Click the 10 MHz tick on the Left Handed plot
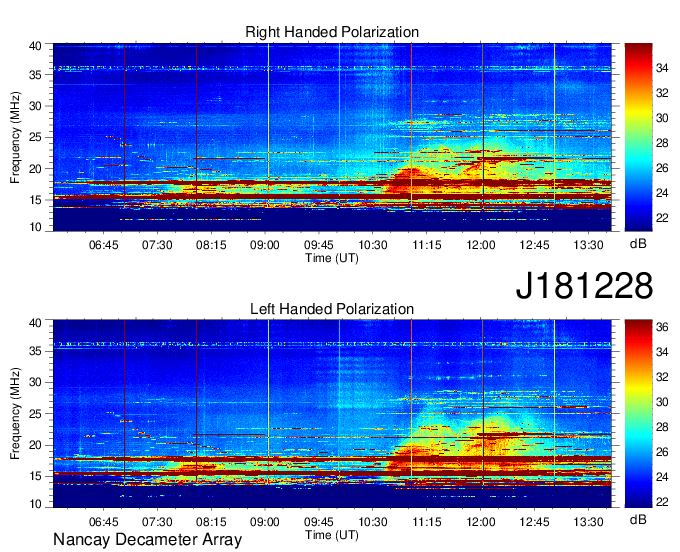Image resolution: width=680 pixels, height=552 pixels. [36, 503]
